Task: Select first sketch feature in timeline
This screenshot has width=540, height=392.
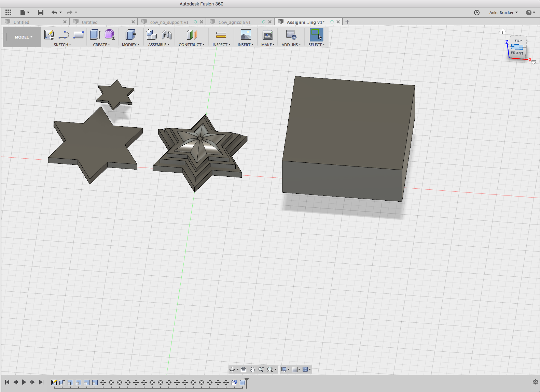Action: pyautogui.click(x=54, y=382)
